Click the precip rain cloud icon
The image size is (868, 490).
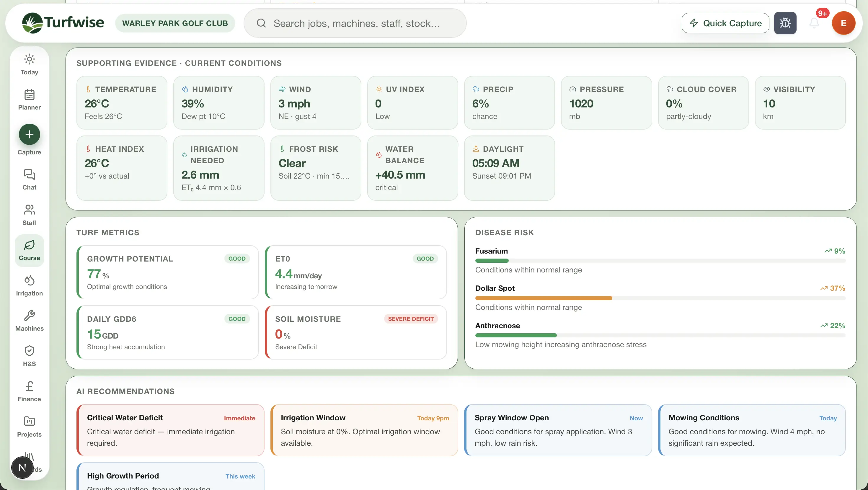pos(476,89)
